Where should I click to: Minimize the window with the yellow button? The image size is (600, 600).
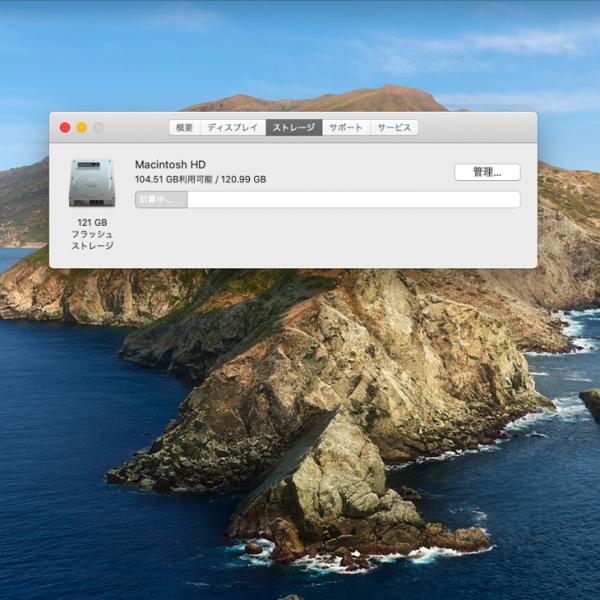coord(82,128)
